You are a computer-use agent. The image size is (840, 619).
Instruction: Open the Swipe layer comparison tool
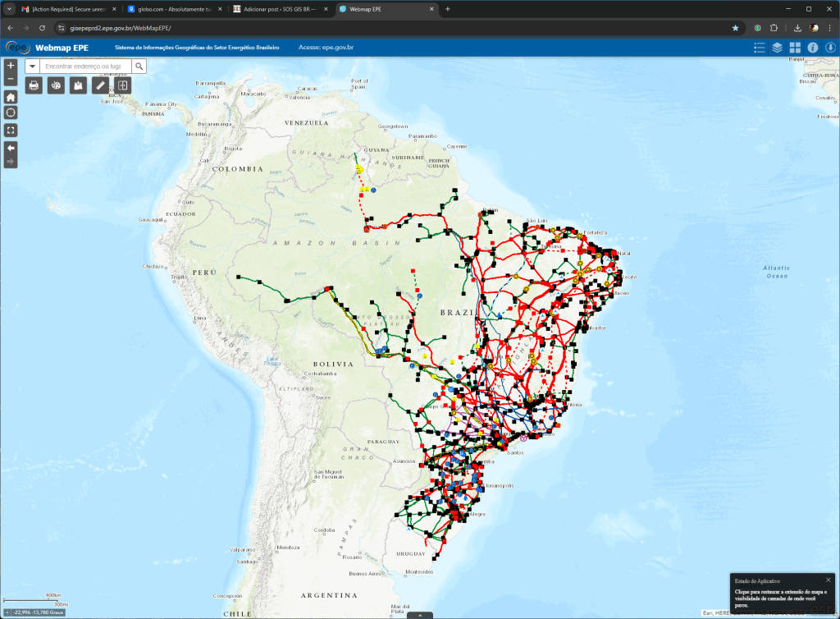point(123,85)
